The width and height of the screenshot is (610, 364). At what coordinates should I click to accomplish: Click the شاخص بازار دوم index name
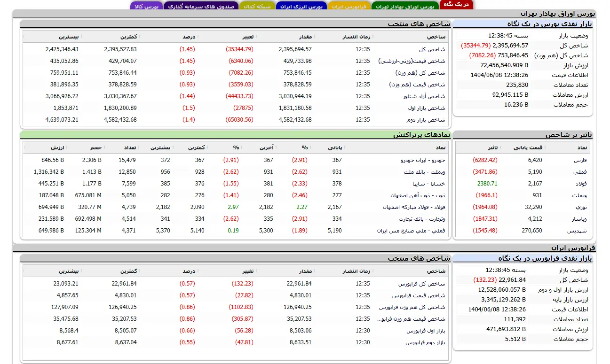point(427,120)
